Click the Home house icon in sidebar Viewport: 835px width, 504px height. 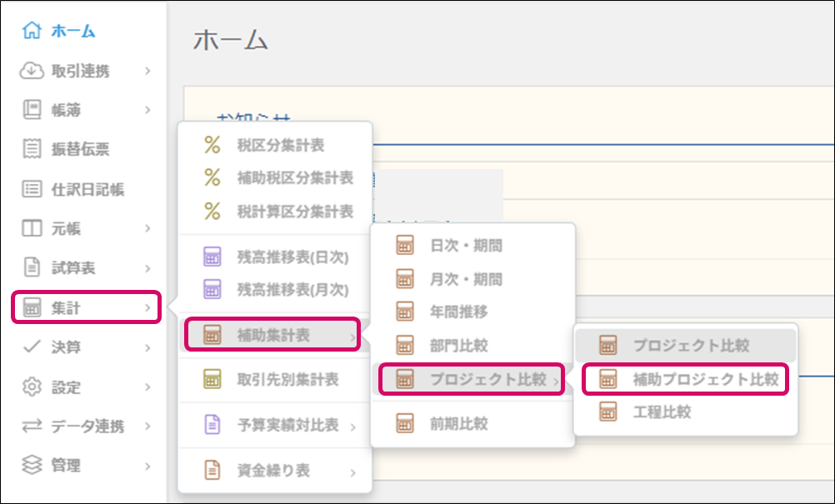coord(32,32)
